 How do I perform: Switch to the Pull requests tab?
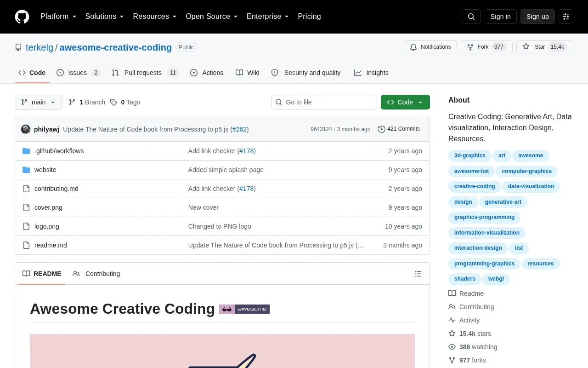145,73
